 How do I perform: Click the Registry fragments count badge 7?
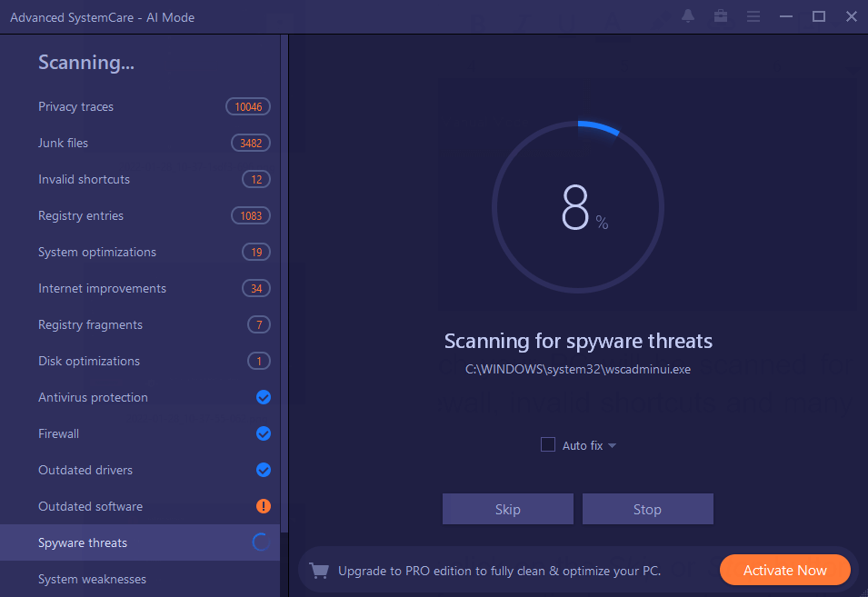coord(259,324)
